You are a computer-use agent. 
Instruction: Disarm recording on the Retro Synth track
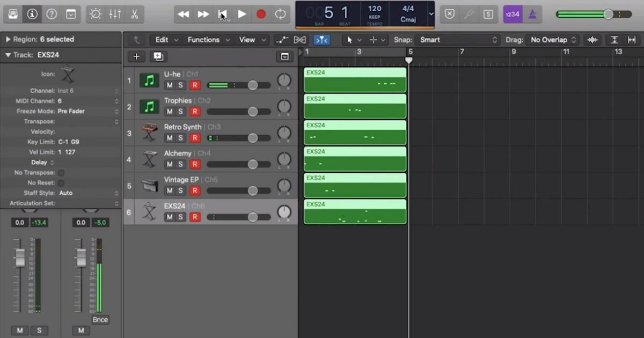[194, 138]
